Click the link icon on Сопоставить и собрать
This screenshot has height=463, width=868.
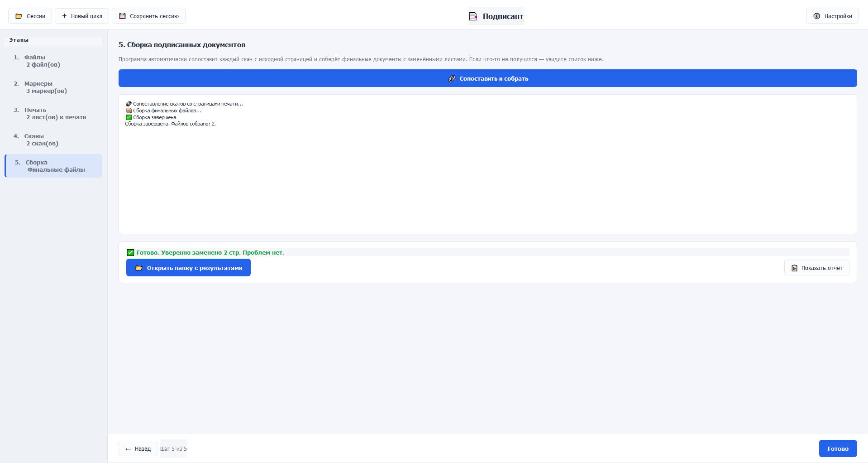[452, 78]
